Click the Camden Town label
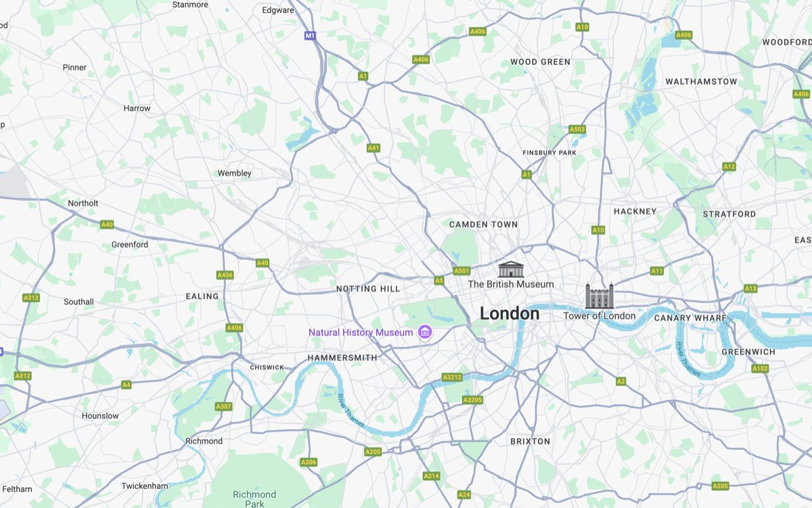Screen dimensions: 812x508 coord(484,225)
